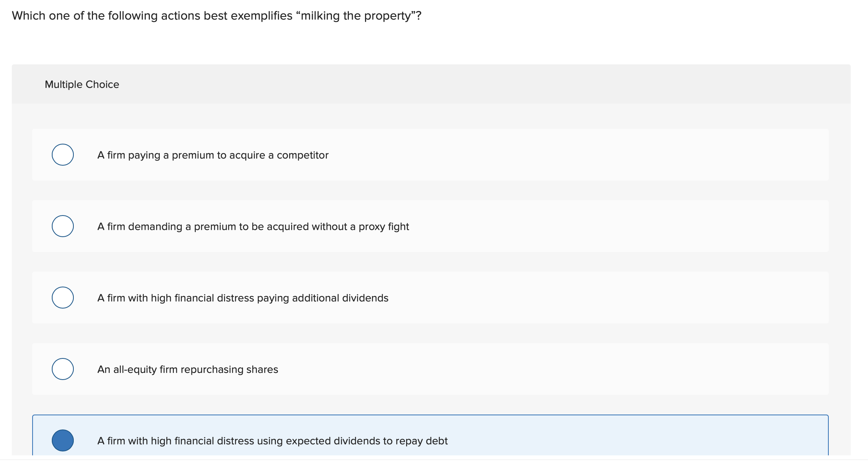Viewport: 868px width, 464px height.
Task: Select the question text about milking the property
Action: [215, 16]
